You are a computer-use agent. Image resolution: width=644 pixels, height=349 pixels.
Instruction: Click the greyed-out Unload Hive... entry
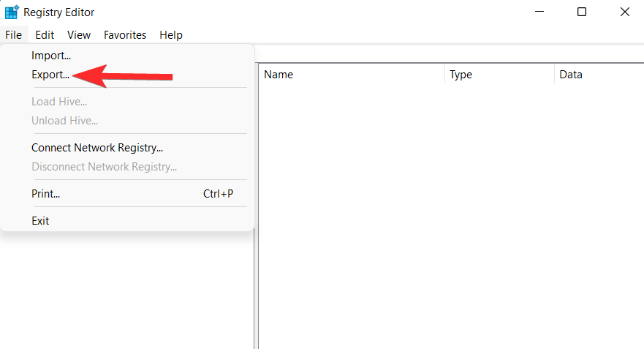64,121
